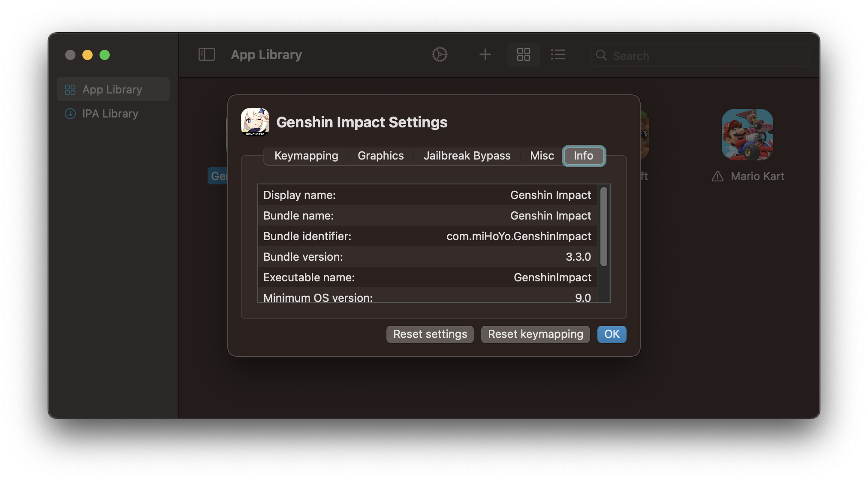Switch to the Graphics tab
Screen dimensions: 868x482
tap(380, 156)
